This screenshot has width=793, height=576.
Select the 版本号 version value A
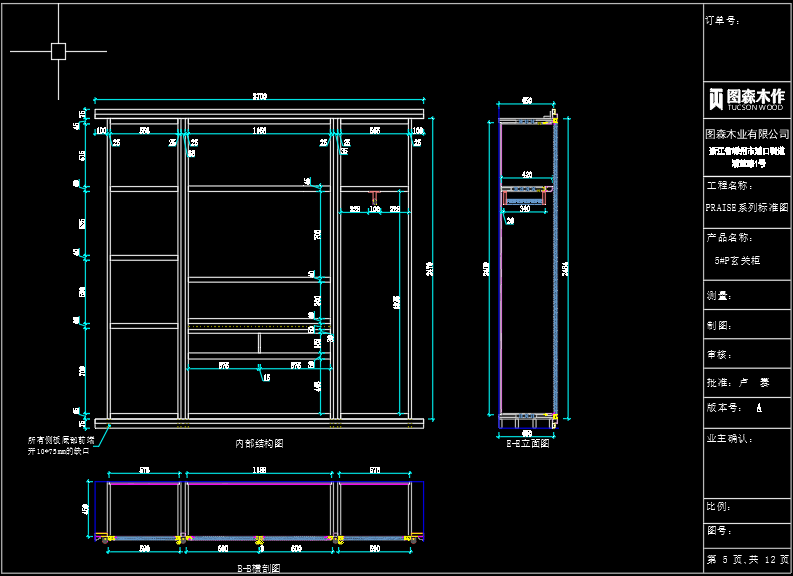pos(759,408)
